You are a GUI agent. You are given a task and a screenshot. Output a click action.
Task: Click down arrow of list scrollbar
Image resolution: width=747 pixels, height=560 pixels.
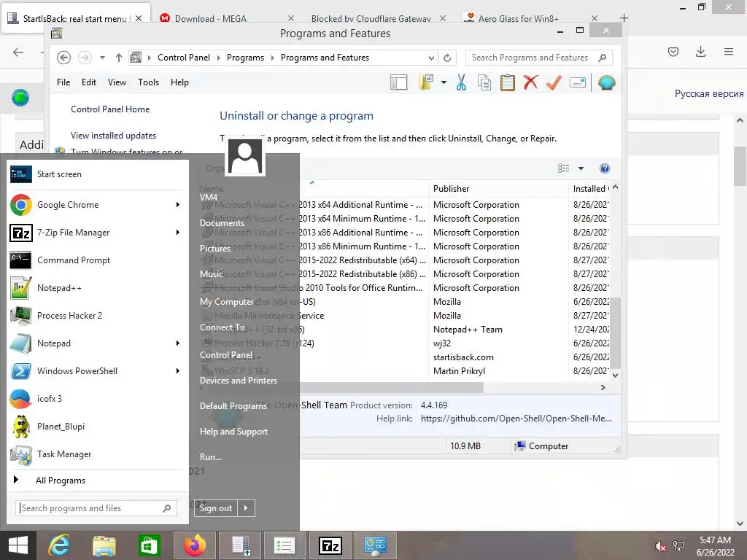(x=615, y=376)
